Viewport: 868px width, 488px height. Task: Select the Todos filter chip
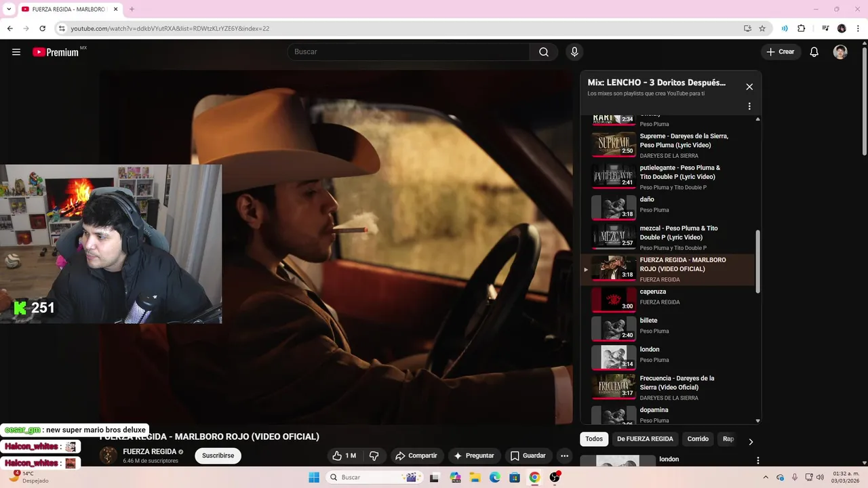pos(594,439)
